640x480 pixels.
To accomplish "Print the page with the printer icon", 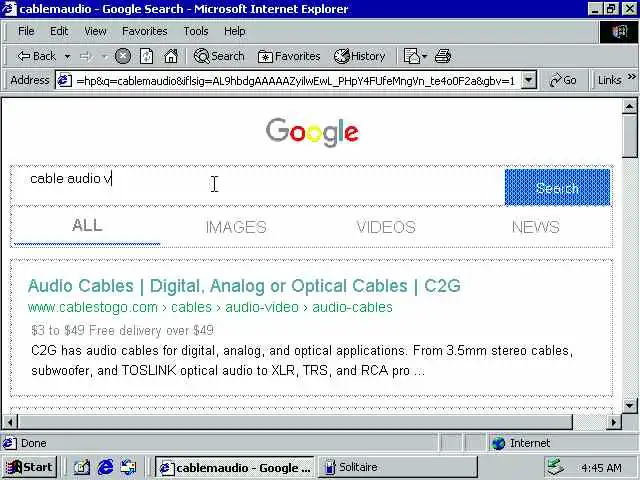I will [443, 56].
